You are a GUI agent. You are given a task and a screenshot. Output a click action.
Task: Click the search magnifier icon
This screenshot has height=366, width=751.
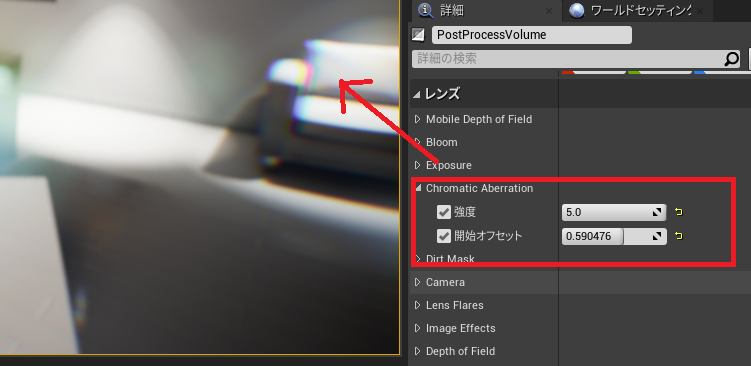point(731,59)
